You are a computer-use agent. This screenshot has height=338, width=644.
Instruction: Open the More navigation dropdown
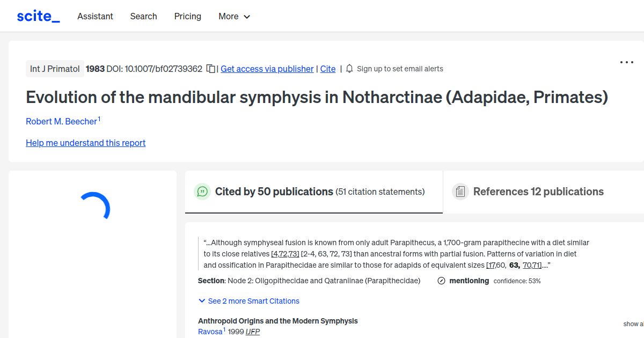[x=234, y=17]
